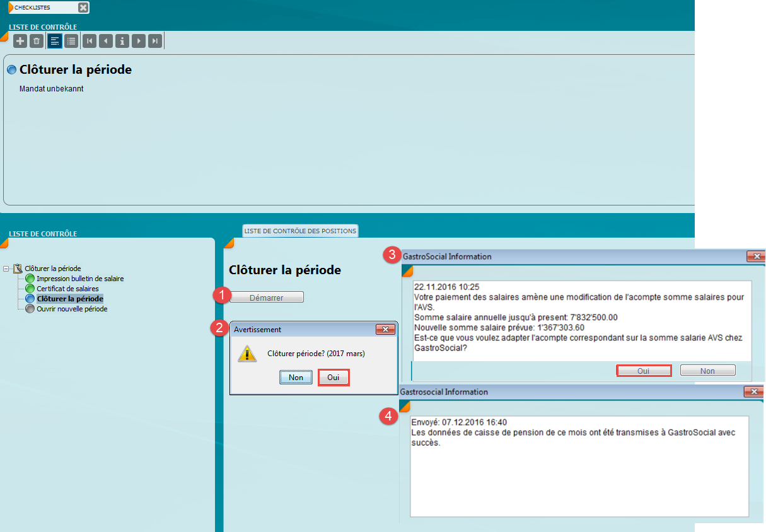Go to the next record

click(x=139, y=42)
